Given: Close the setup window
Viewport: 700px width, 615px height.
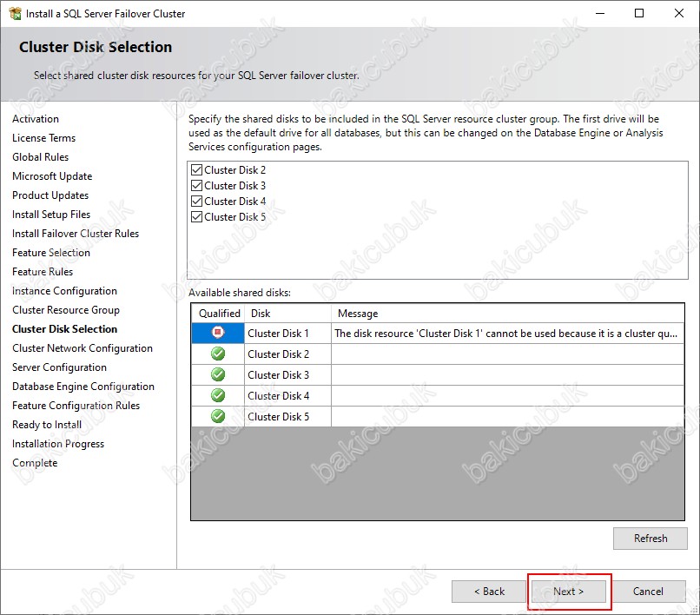Looking at the screenshot, I should (679, 13).
